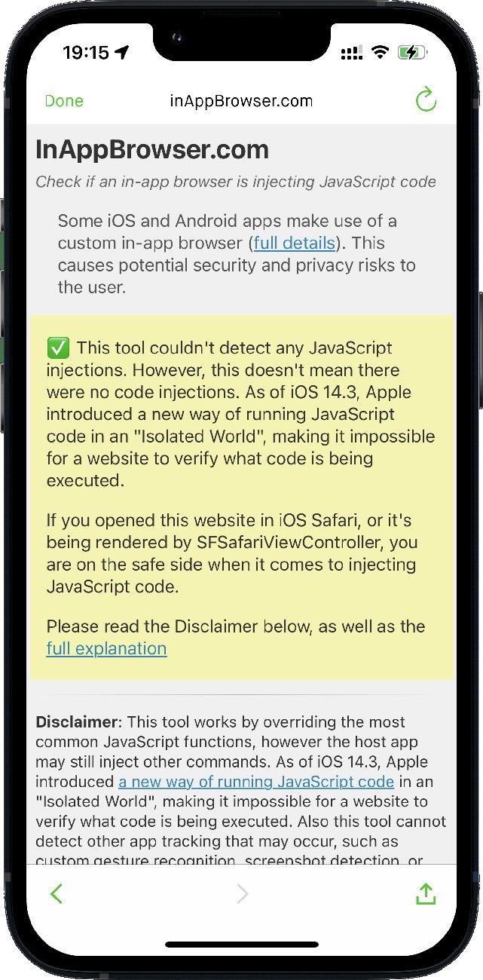This screenshot has height=980, width=483.
Task: Open the "full details" link
Action: pyautogui.click(x=294, y=243)
